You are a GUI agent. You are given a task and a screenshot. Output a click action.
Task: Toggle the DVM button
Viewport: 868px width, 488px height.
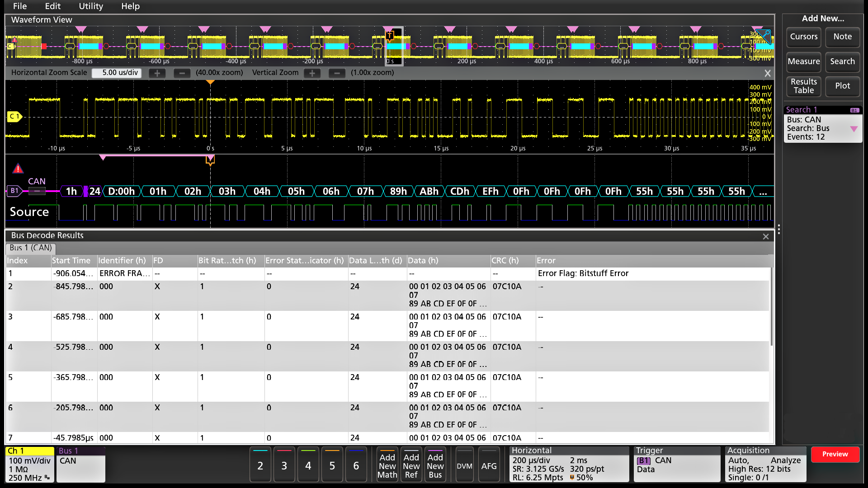pos(464,465)
